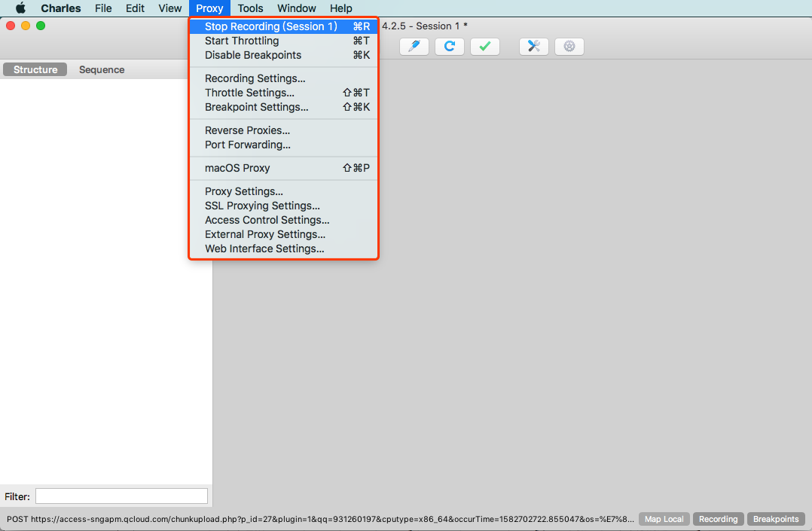Click the Map Local status button

point(664,519)
